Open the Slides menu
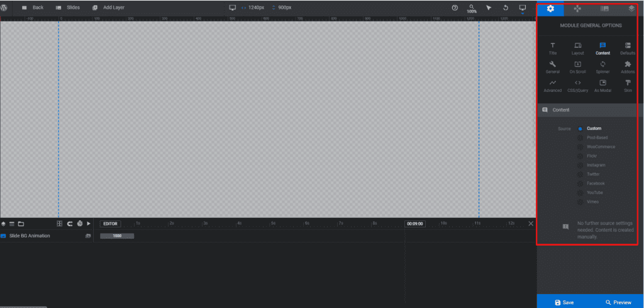644x308 pixels. [x=68, y=8]
